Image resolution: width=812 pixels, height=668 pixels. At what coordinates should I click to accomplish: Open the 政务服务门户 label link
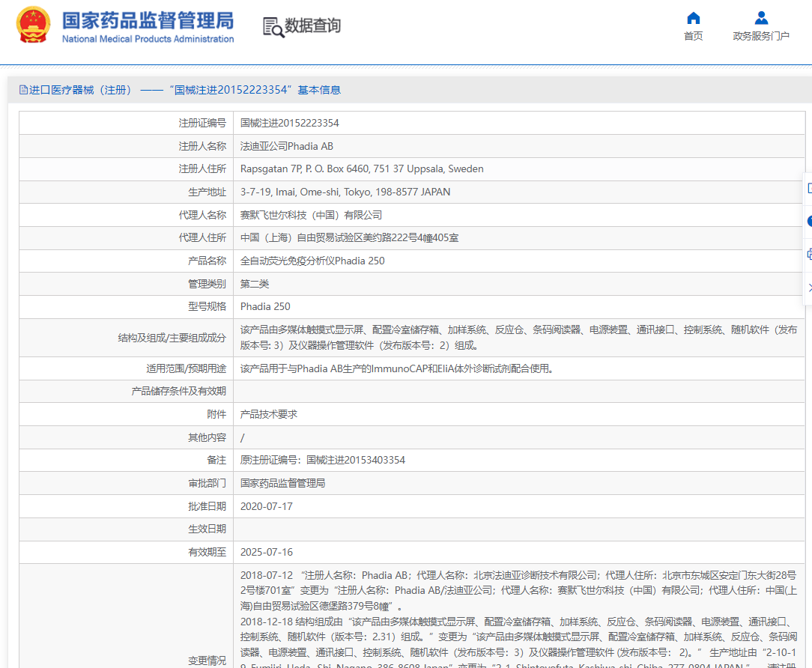tap(761, 36)
